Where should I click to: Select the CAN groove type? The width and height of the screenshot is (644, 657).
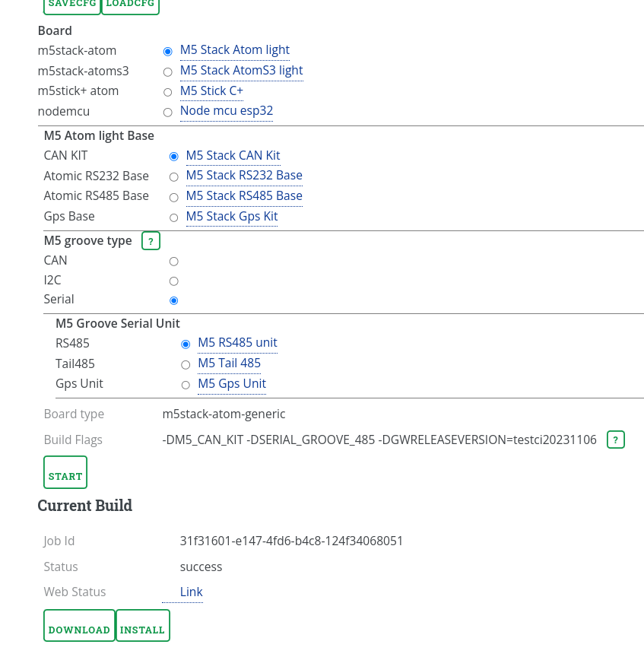point(173,261)
